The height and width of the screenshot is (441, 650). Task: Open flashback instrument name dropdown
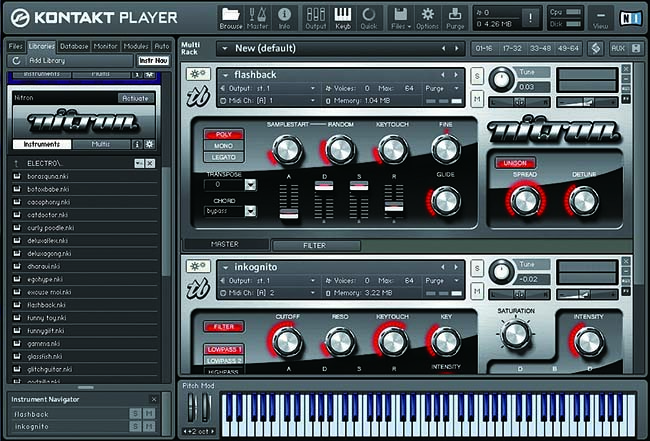pyautogui.click(x=226, y=75)
